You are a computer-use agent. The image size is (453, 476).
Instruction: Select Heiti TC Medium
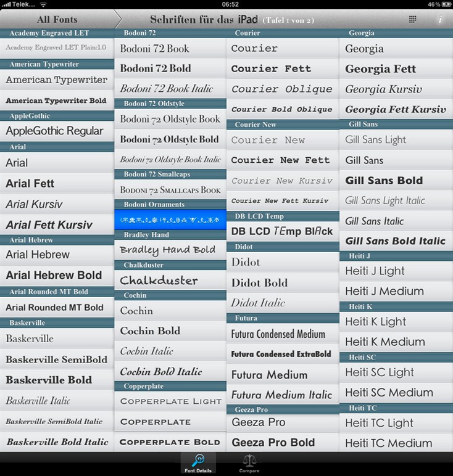point(396,443)
